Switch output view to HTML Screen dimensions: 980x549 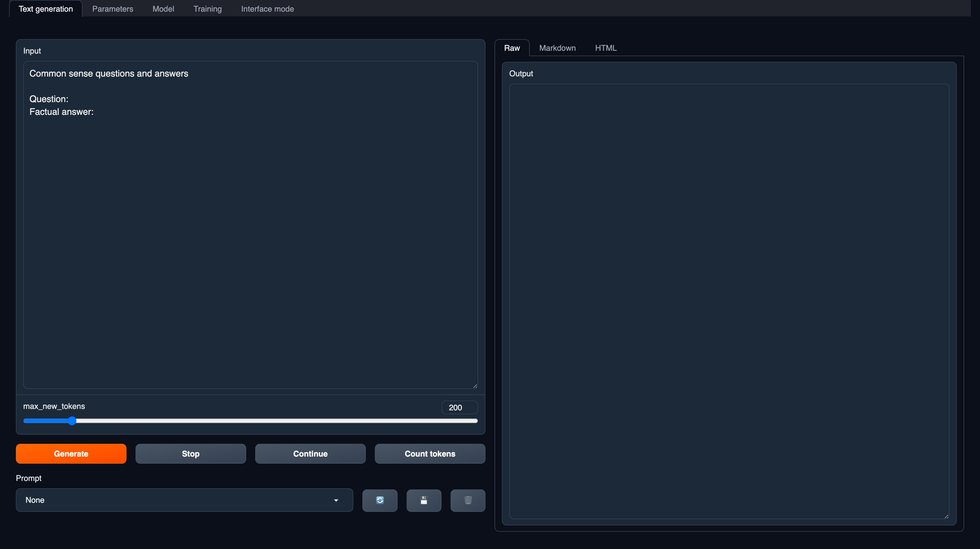click(606, 48)
